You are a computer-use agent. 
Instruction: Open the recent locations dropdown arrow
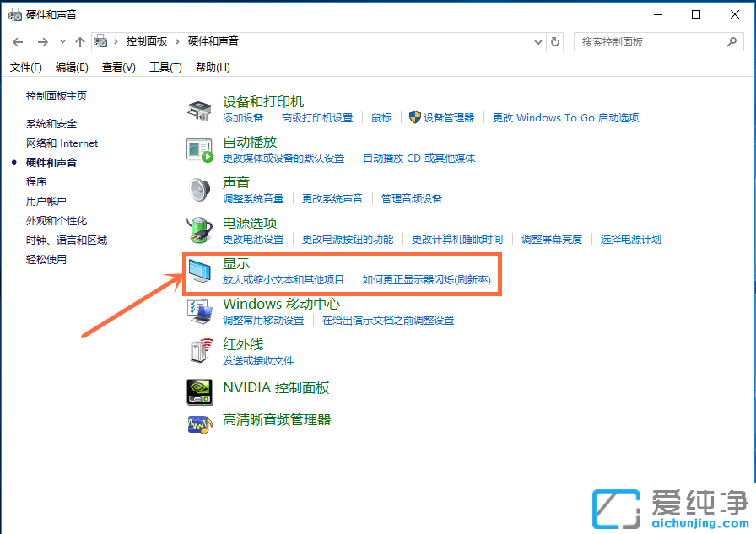pos(62,41)
